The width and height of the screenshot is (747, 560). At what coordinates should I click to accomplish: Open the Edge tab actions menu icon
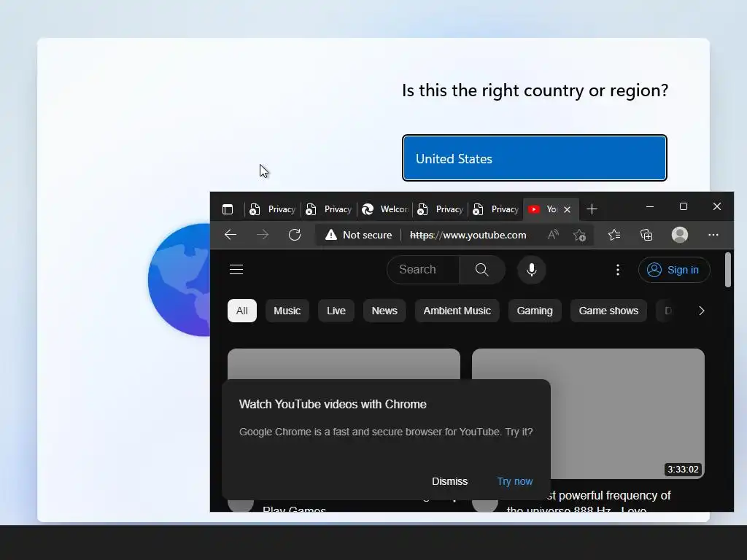[228, 209]
